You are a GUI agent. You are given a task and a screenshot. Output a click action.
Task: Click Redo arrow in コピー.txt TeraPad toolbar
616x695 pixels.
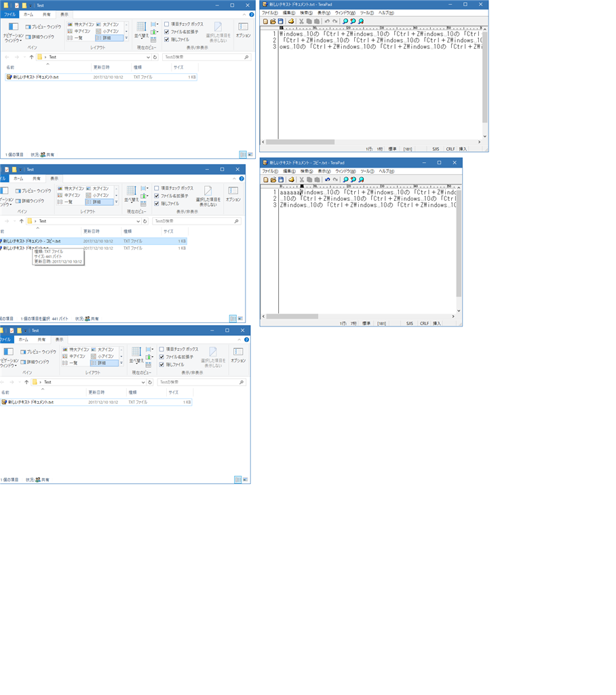point(336,179)
